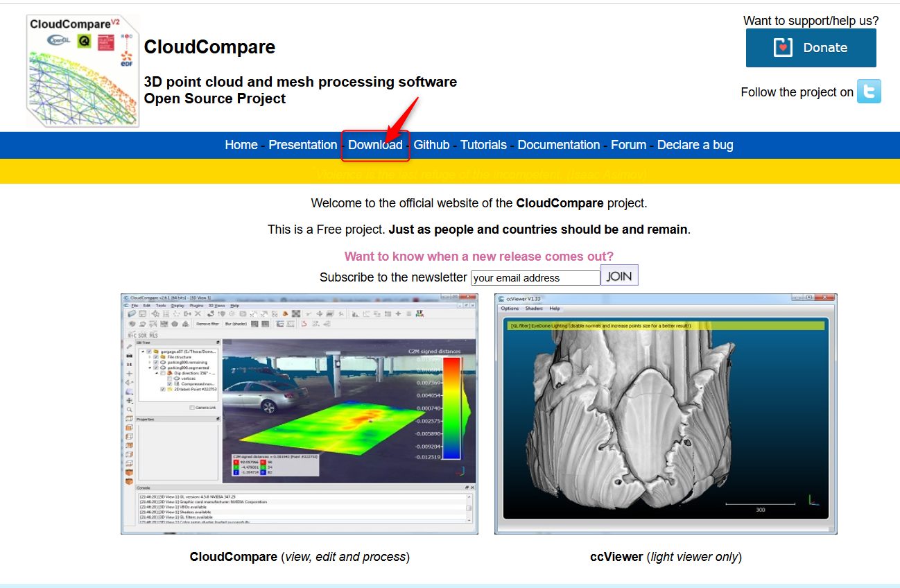Viewport: 900px width, 588px height.
Task: Open the ccViewer sculpture screenshot
Action: tap(665, 413)
